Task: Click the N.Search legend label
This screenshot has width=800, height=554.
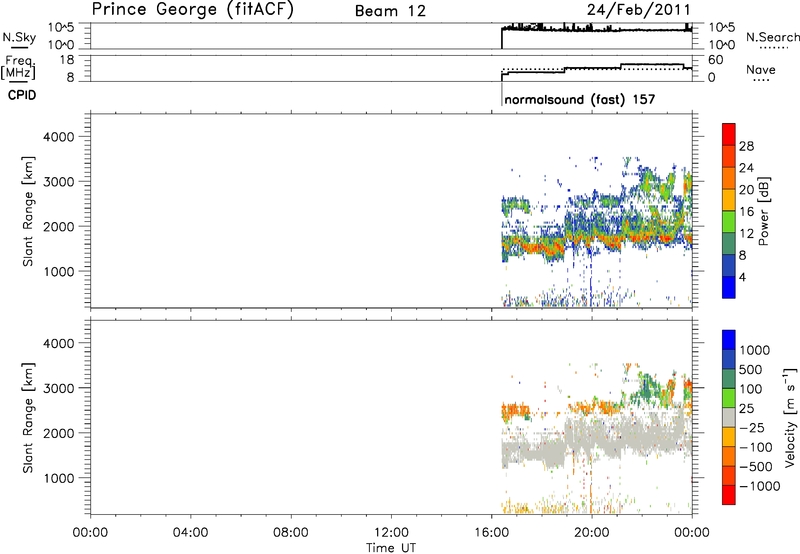Action: pyautogui.click(x=772, y=37)
